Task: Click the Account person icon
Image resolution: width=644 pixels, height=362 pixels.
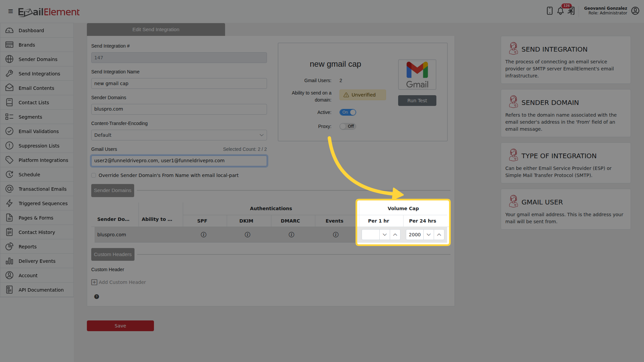Action: 9,276
